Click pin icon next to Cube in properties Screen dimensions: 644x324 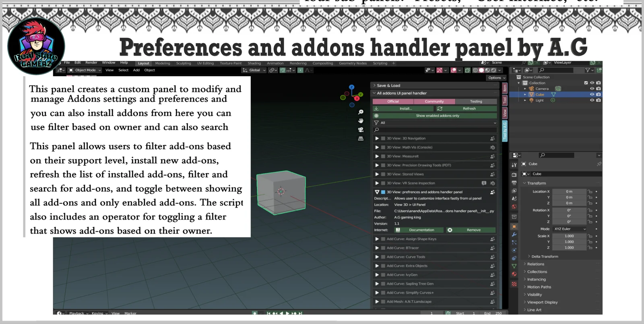pos(599,164)
